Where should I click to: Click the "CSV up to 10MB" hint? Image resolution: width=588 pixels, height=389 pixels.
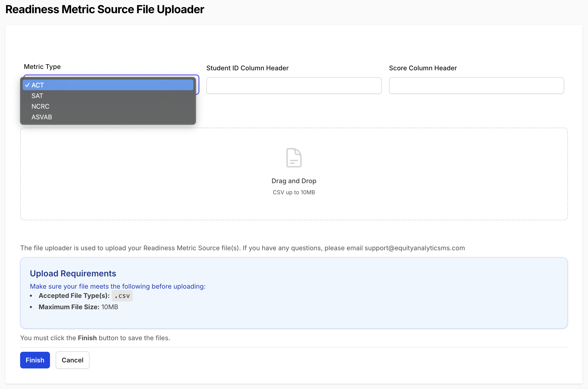(x=294, y=192)
